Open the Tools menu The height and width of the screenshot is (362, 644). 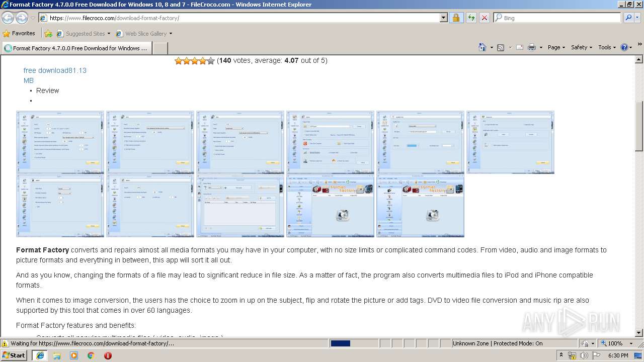pyautogui.click(x=607, y=47)
